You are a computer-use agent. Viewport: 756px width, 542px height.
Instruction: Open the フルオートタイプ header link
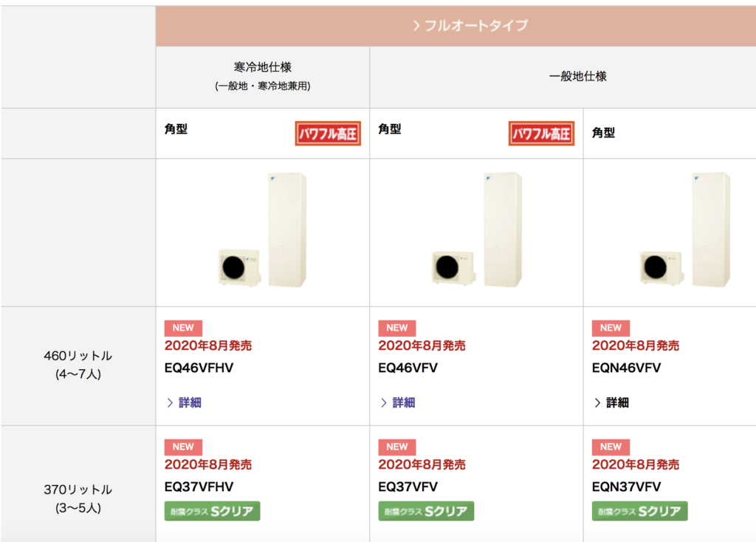pyautogui.click(x=470, y=26)
